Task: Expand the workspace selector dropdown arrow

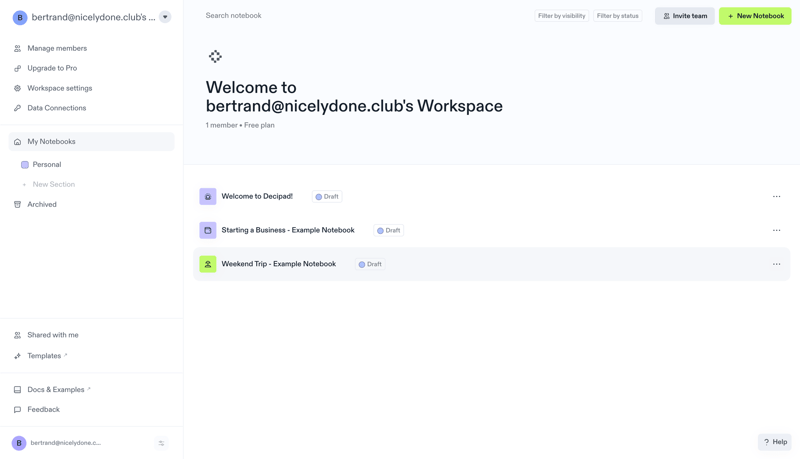Action: click(165, 17)
